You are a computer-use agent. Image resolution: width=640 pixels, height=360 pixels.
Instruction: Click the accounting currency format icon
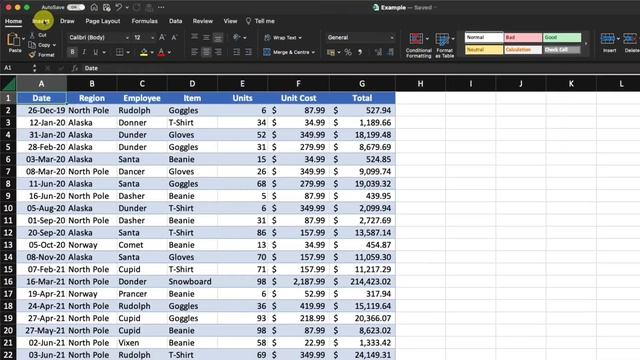pos(331,52)
